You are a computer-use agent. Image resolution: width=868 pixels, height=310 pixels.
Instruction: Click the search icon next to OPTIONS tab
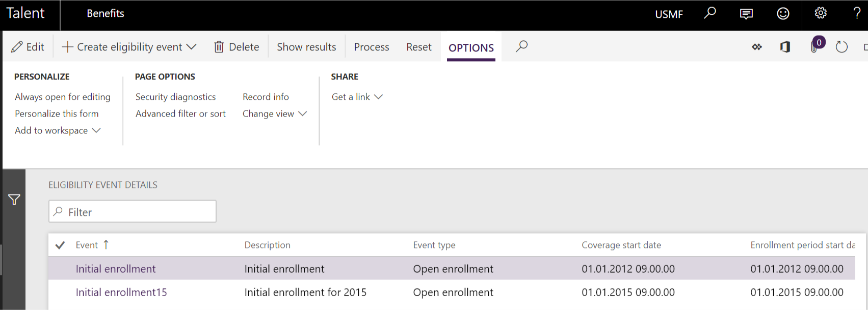tap(521, 46)
